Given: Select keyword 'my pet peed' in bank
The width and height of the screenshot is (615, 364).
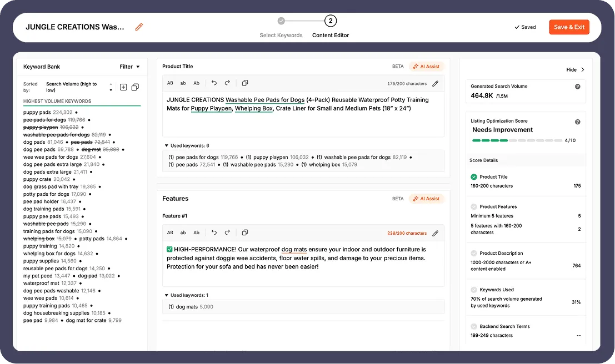Looking at the screenshot, I should tap(38, 276).
